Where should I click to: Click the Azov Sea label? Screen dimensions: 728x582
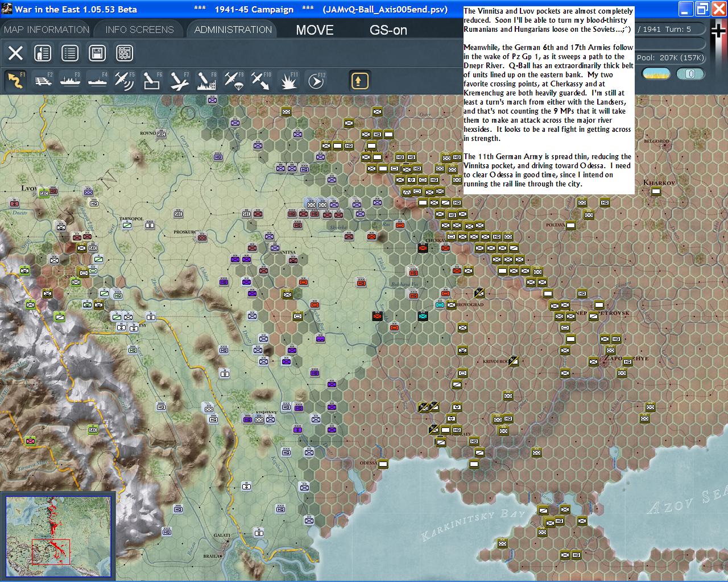click(687, 501)
